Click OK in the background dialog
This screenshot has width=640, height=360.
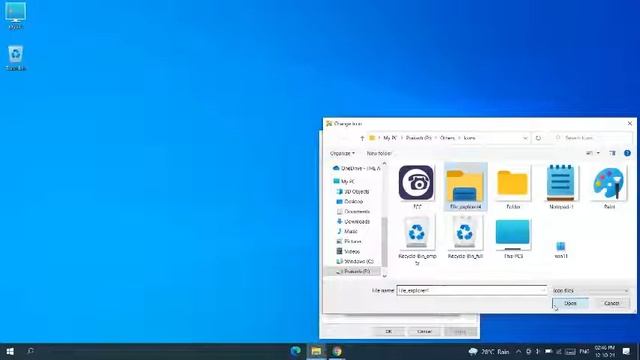click(x=389, y=331)
